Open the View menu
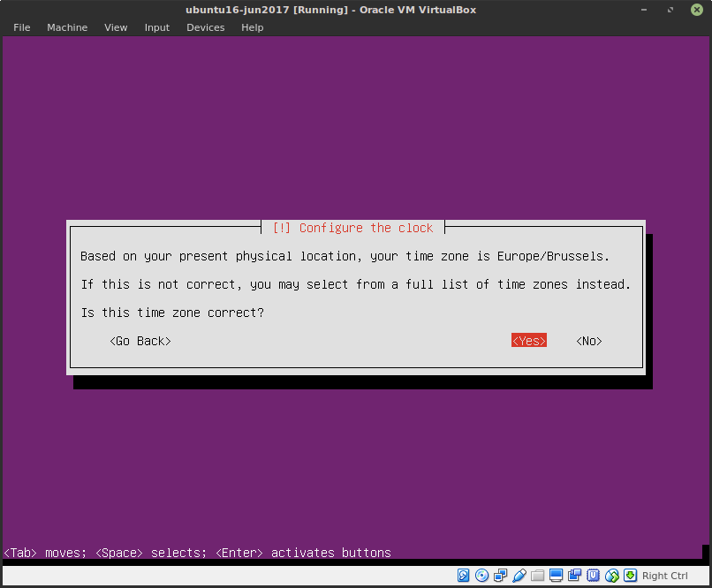Image resolution: width=712 pixels, height=588 pixels. [x=116, y=27]
